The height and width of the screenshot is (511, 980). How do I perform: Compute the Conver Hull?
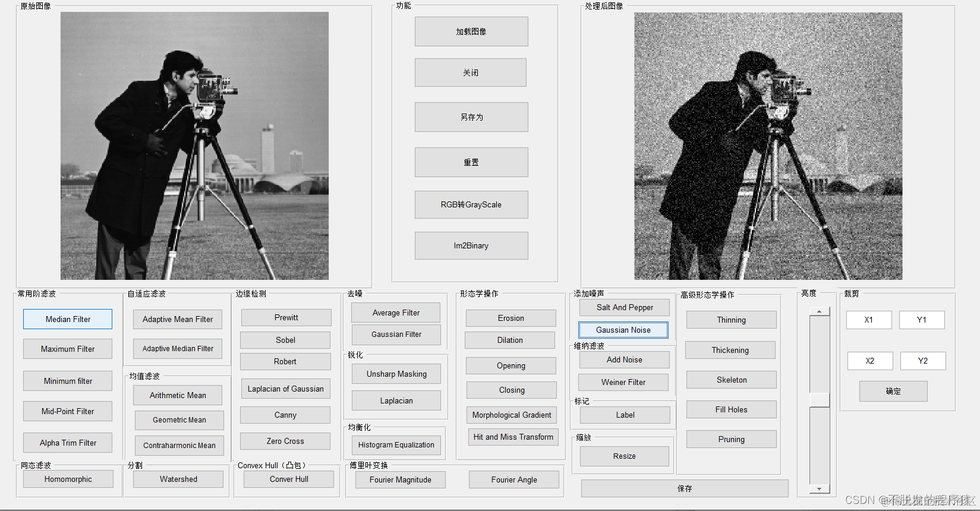coord(289,479)
